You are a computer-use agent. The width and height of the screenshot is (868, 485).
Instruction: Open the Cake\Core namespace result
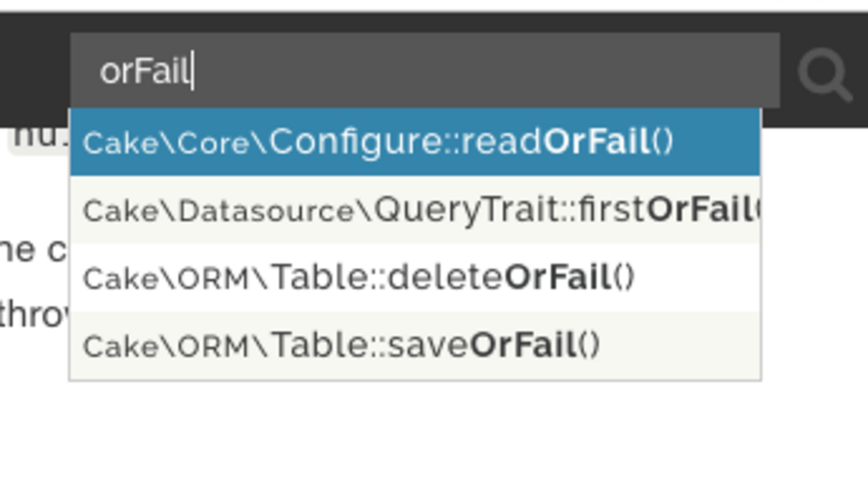click(414, 142)
